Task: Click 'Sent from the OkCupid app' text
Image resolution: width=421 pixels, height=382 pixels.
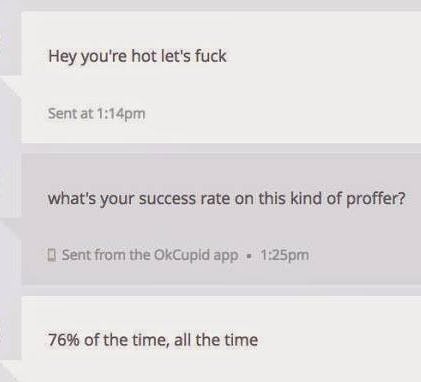Action: pyautogui.click(x=150, y=255)
